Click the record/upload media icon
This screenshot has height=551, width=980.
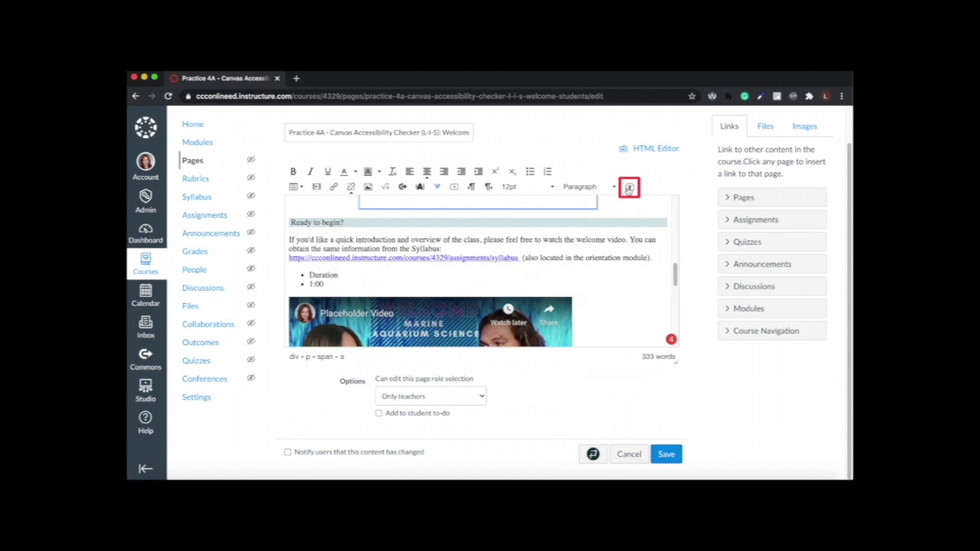[403, 187]
